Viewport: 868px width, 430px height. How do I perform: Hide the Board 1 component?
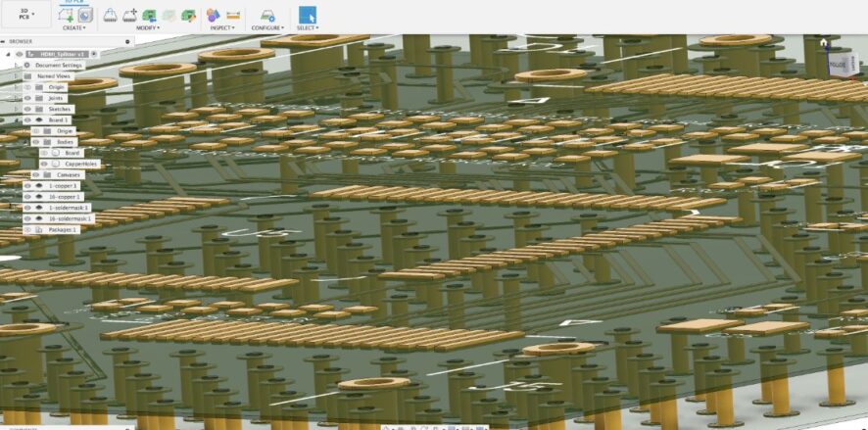pyautogui.click(x=27, y=120)
